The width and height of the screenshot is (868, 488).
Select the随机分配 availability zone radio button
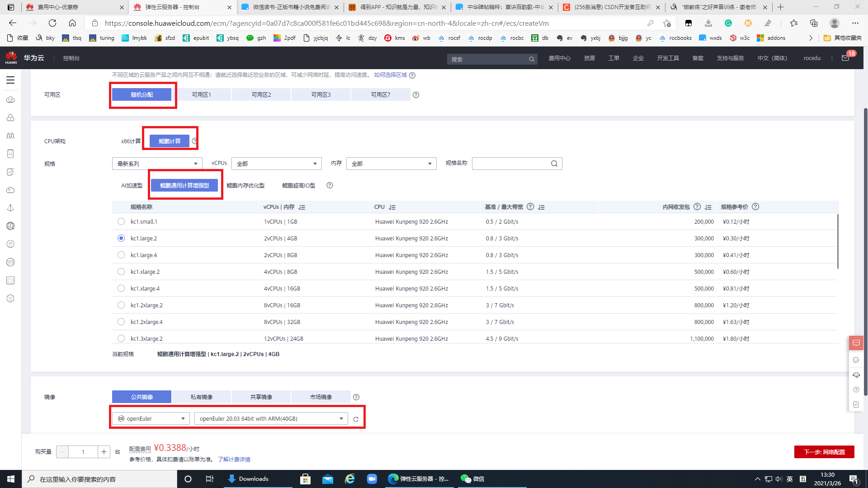pyautogui.click(x=142, y=94)
